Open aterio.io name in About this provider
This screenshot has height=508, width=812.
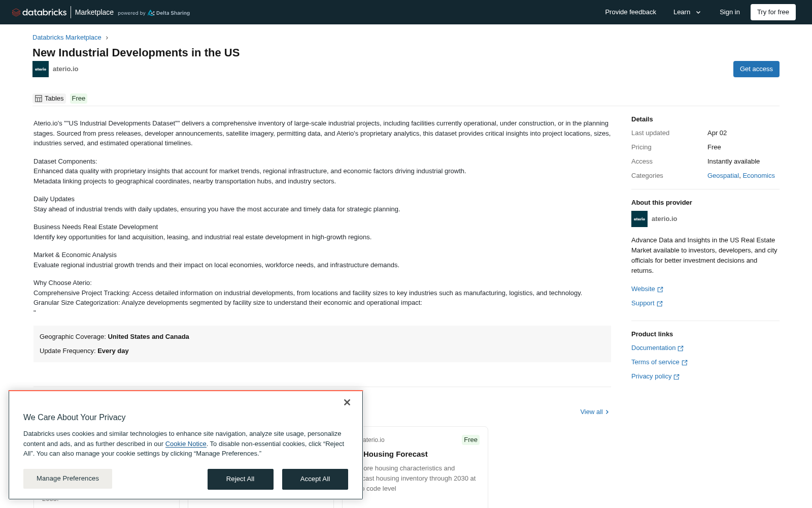coord(664,219)
